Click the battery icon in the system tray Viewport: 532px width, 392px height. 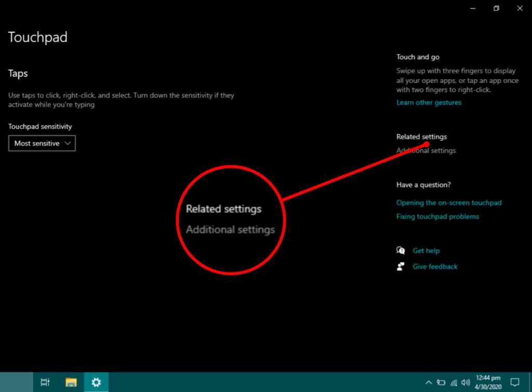point(442,382)
